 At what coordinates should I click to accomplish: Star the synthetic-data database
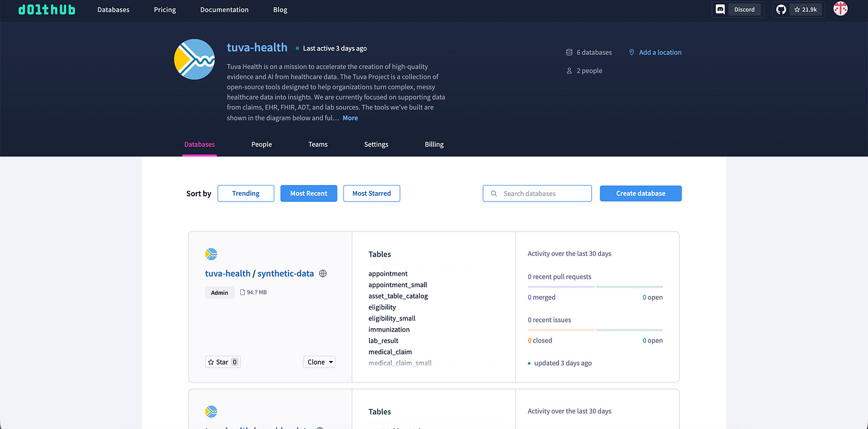[222, 362]
